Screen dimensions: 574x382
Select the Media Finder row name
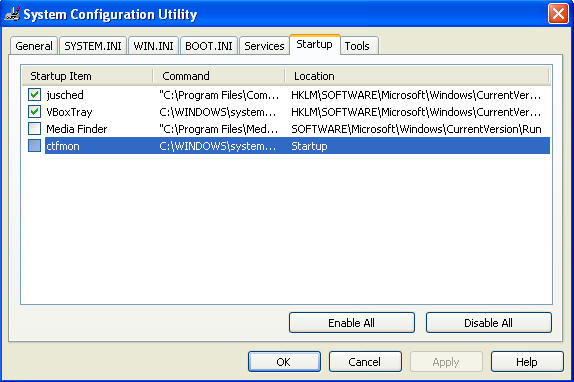[x=77, y=129]
